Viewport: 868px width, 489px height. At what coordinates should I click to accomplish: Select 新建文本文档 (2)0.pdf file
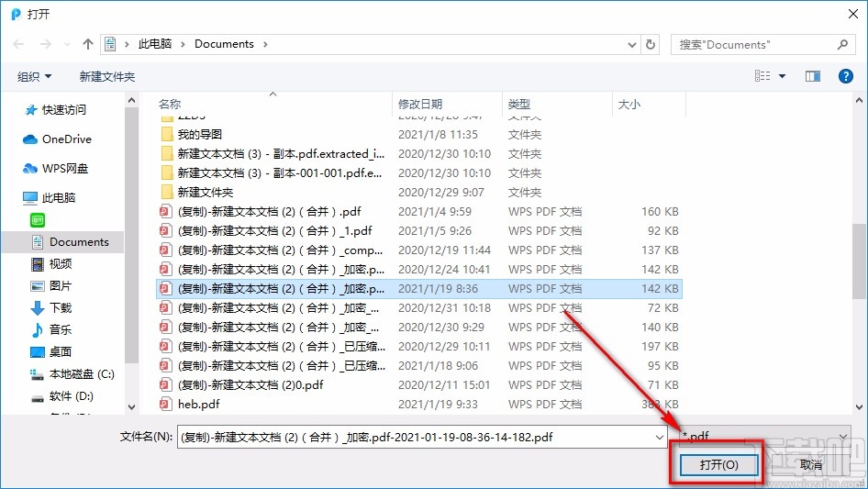[x=419, y=385]
